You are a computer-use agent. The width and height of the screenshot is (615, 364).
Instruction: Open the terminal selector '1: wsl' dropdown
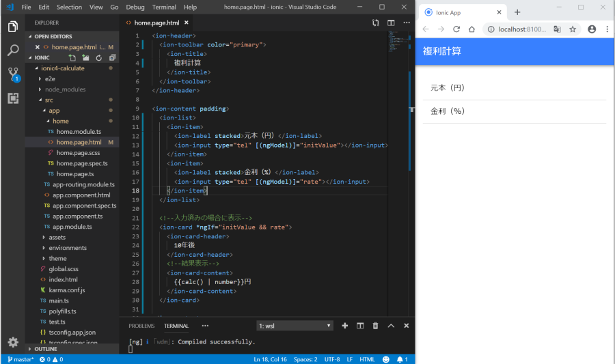pos(295,326)
